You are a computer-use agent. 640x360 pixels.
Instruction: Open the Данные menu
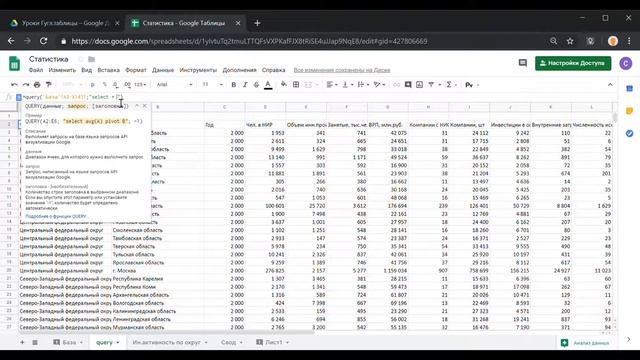pyautogui.click(x=163, y=70)
